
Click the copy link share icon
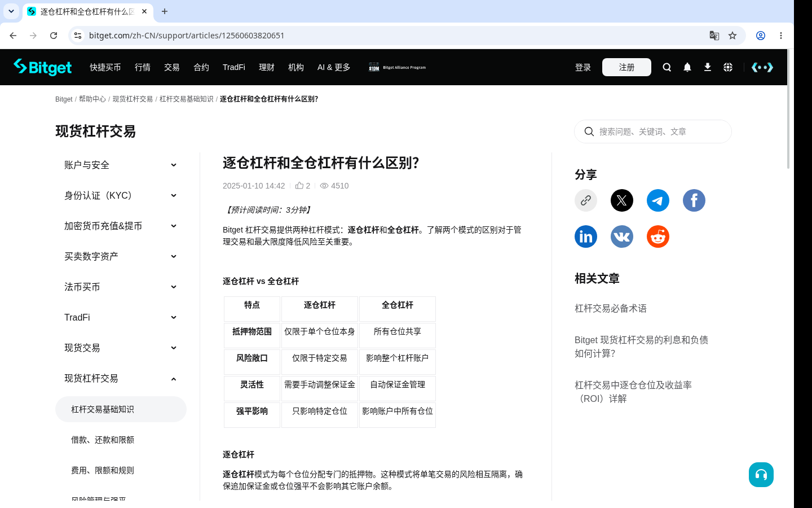coord(586,200)
